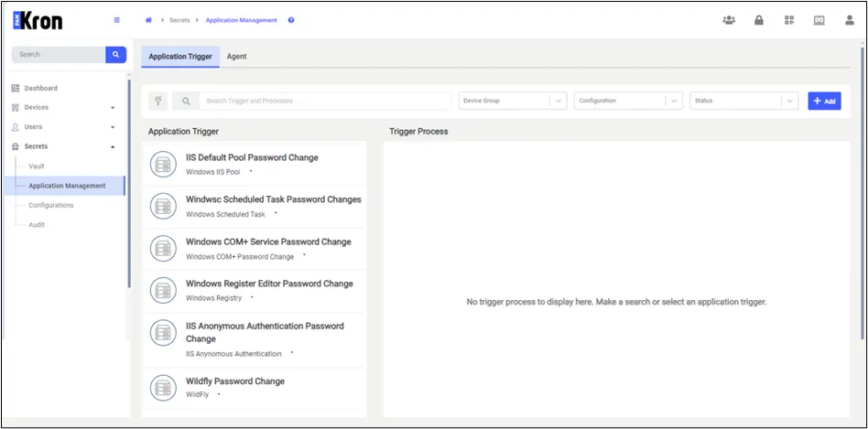Click Device Group dropdown chevron

click(x=558, y=102)
